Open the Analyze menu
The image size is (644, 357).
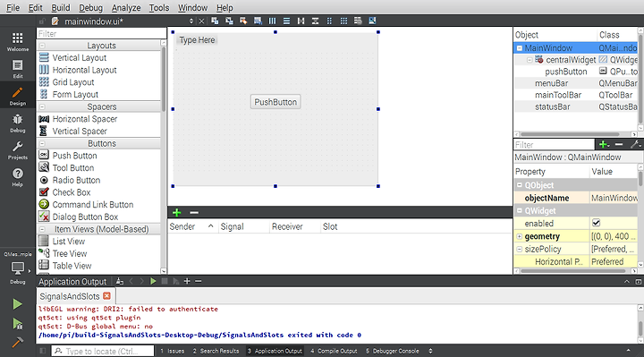126,7
